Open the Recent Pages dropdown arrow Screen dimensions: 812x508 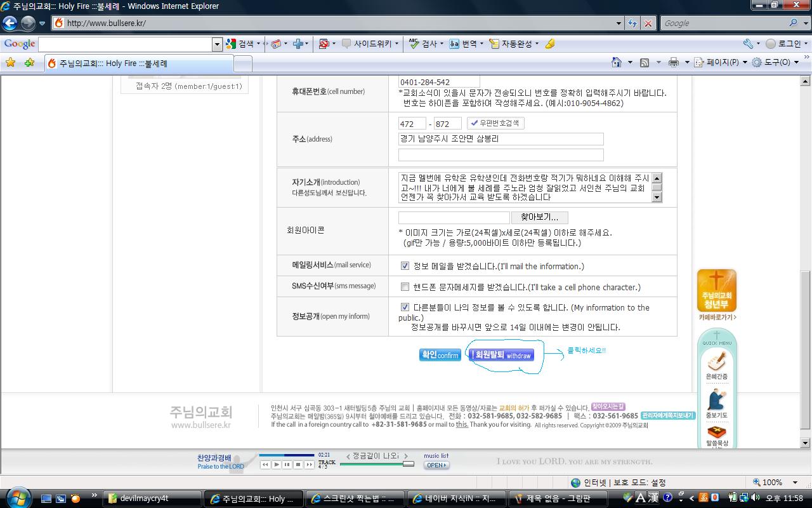click(x=43, y=23)
